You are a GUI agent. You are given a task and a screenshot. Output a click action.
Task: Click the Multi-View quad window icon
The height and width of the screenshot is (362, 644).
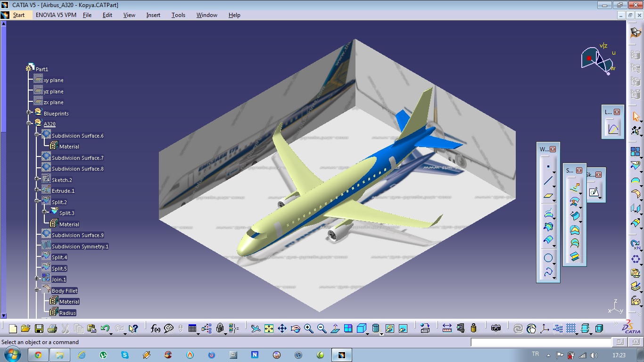tap(348, 329)
